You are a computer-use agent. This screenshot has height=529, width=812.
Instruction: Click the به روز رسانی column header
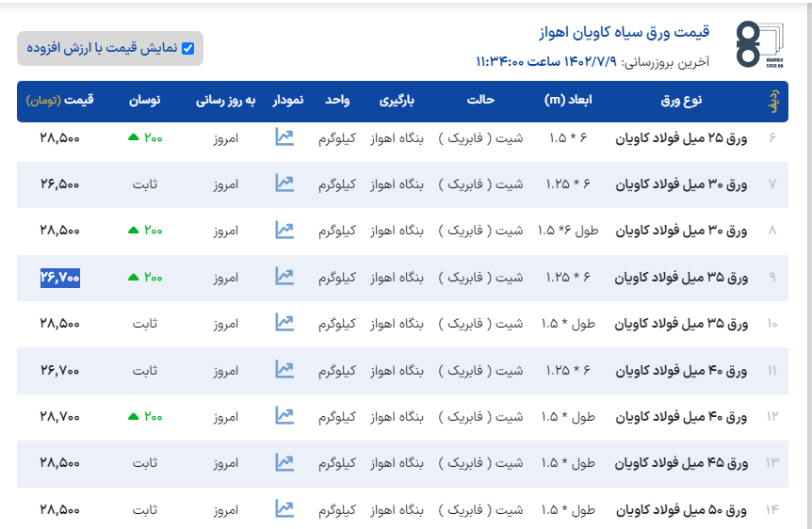225,100
